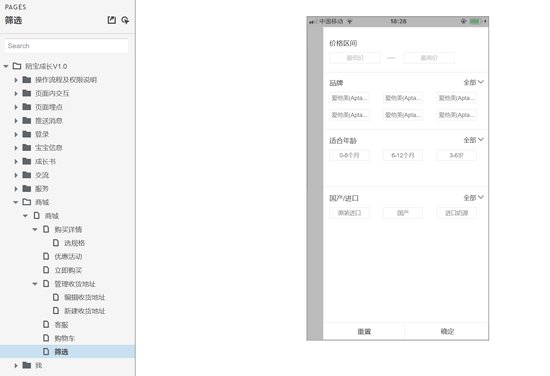550x376 pixels.
Task: Expand the 操作流程及权限说明 folder
Action: (16, 80)
